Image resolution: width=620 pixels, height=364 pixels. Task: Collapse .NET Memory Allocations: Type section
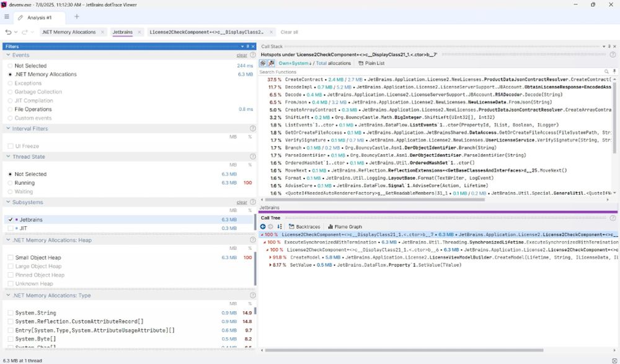(8, 296)
